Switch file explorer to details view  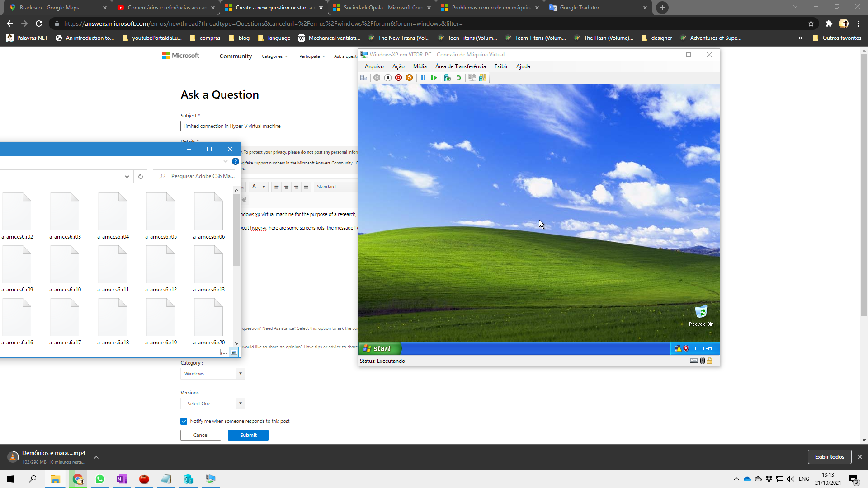tap(224, 352)
